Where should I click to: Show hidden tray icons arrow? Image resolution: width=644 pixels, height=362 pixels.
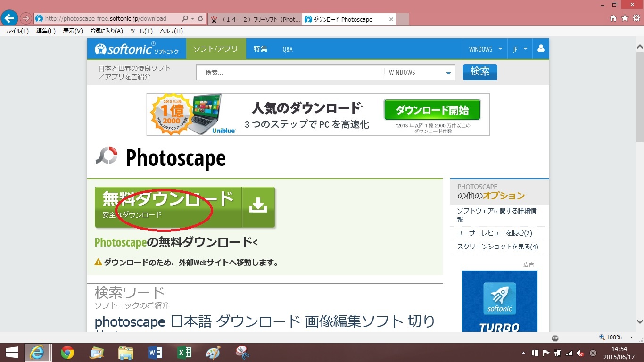point(523,353)
